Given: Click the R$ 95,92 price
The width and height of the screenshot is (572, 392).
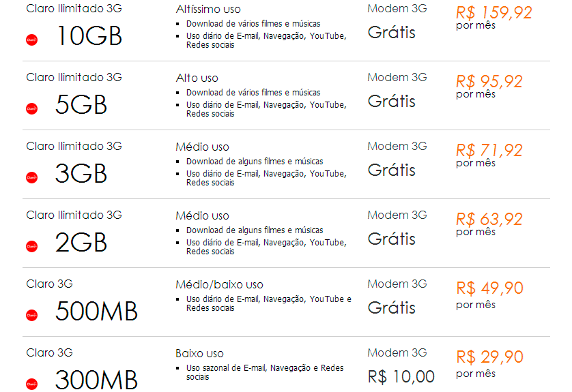Looking at the screenshot, I should (489, 82).
